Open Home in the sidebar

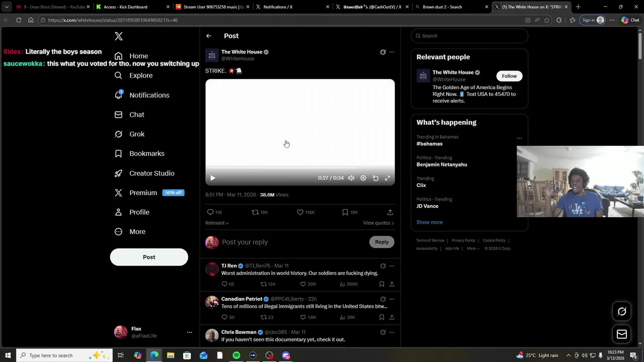click(131, 56)
